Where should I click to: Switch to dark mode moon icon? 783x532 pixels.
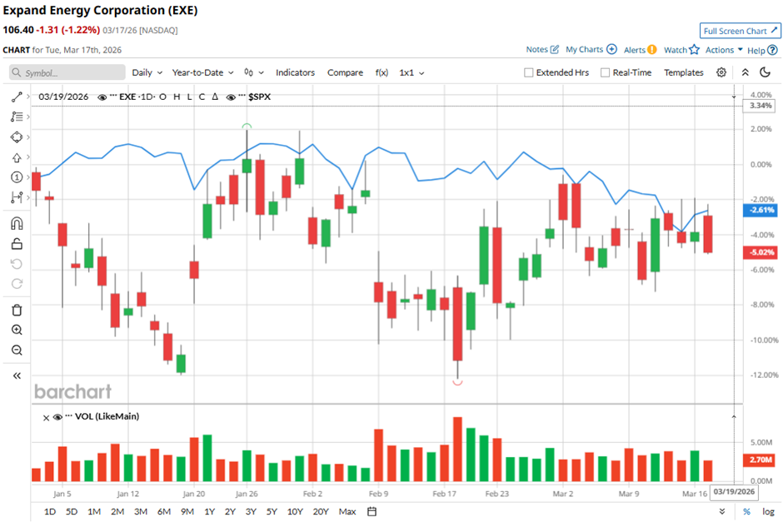[765, 72]
